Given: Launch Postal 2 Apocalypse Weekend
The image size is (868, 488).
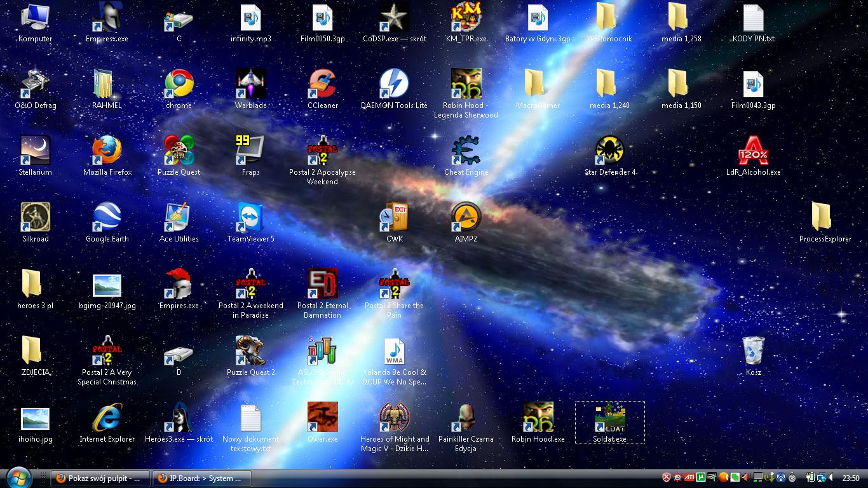Looking at the screenshot, I should click(x=322, y=161).
